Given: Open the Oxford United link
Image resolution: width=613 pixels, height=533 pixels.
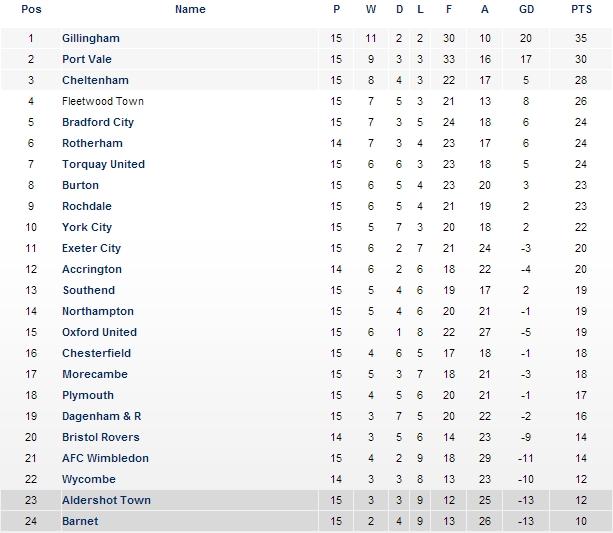Looking at the screenshot, I should click(99, 332).
